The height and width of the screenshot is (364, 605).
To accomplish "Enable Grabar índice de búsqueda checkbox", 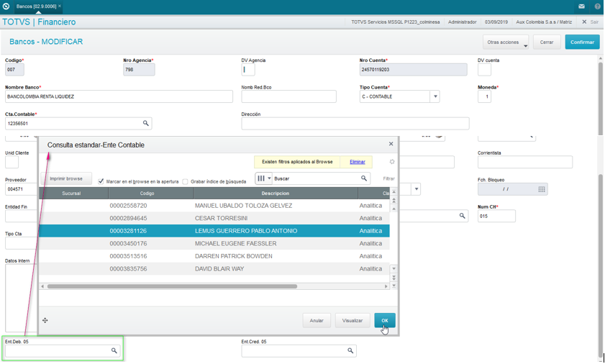I will point(185,181).
